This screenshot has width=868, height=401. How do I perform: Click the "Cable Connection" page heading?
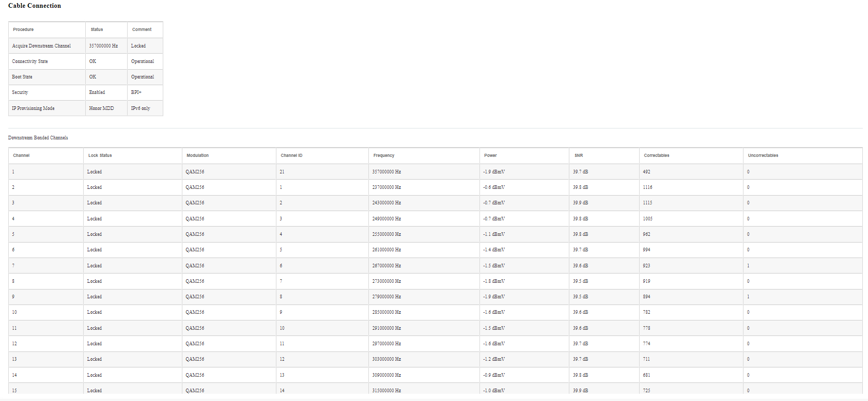click(35, 6)
